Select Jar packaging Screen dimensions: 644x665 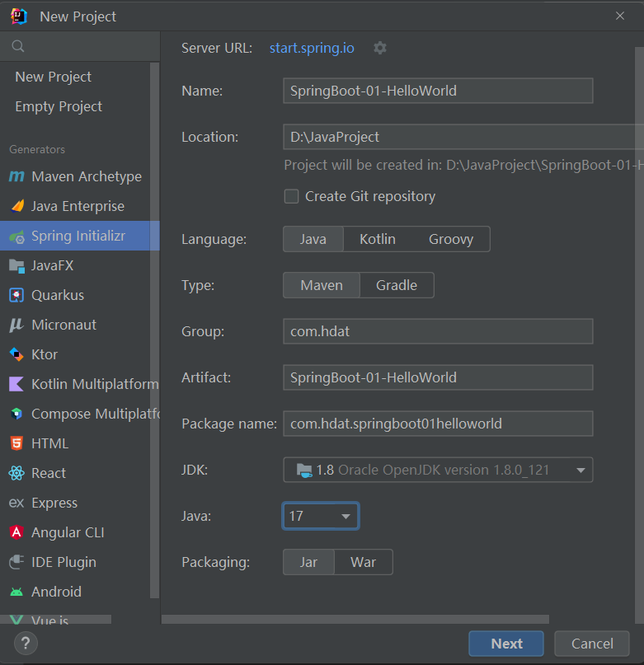pyautogui.click(x=308, y=562)
